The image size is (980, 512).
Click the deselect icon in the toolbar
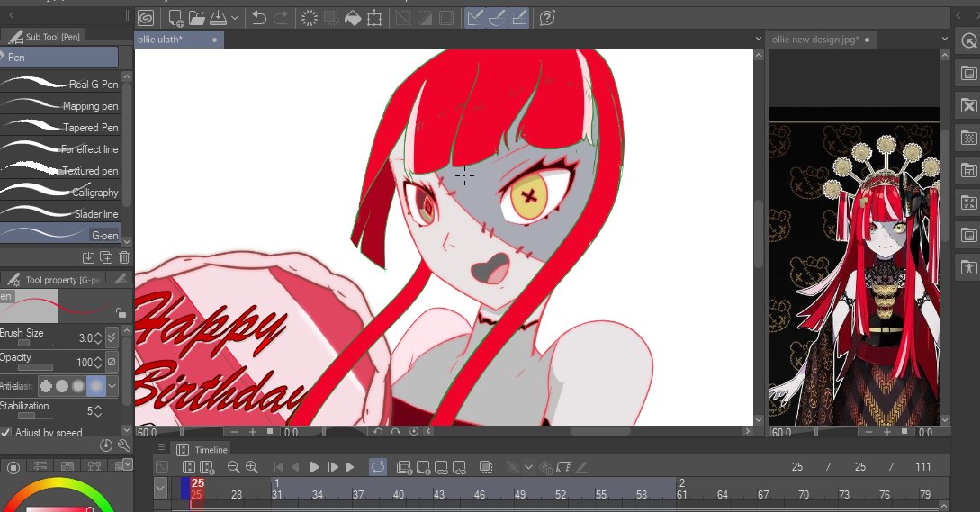403,18
